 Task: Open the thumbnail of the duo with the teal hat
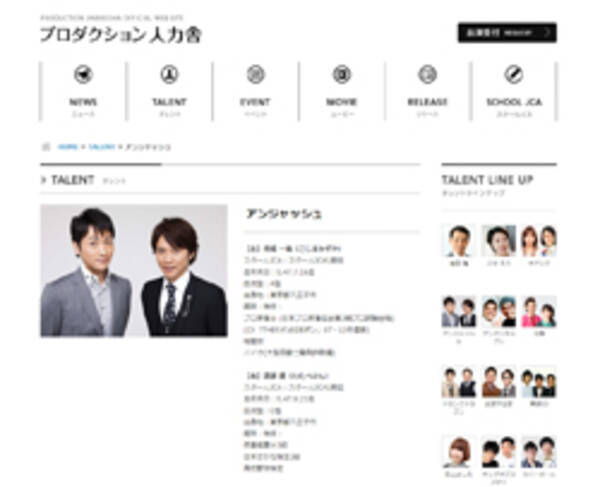pyautogui.click(x=499, y=311)
